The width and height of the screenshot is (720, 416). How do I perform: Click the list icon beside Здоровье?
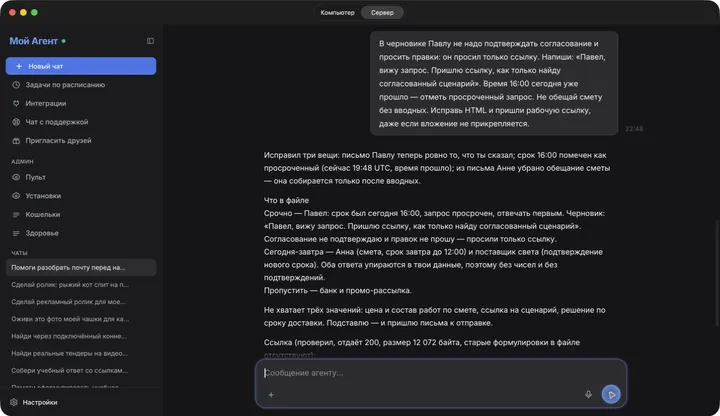16,233
